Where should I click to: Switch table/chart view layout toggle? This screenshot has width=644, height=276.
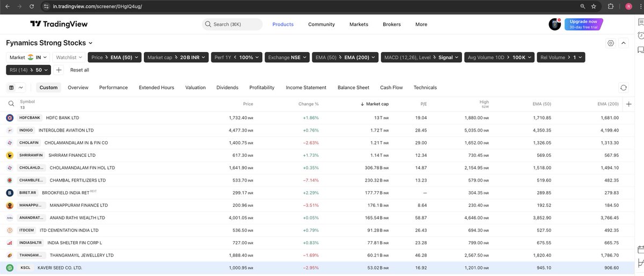pos(16,88)
